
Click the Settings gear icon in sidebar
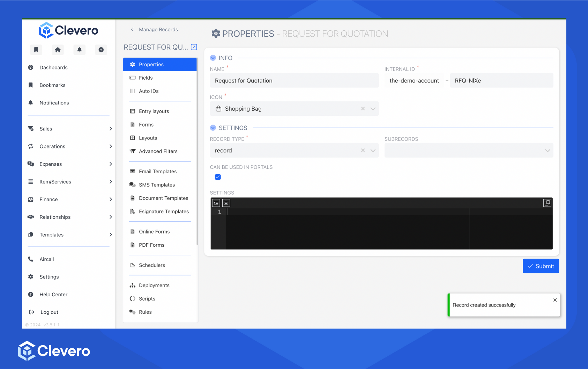[x=31, y=277]
